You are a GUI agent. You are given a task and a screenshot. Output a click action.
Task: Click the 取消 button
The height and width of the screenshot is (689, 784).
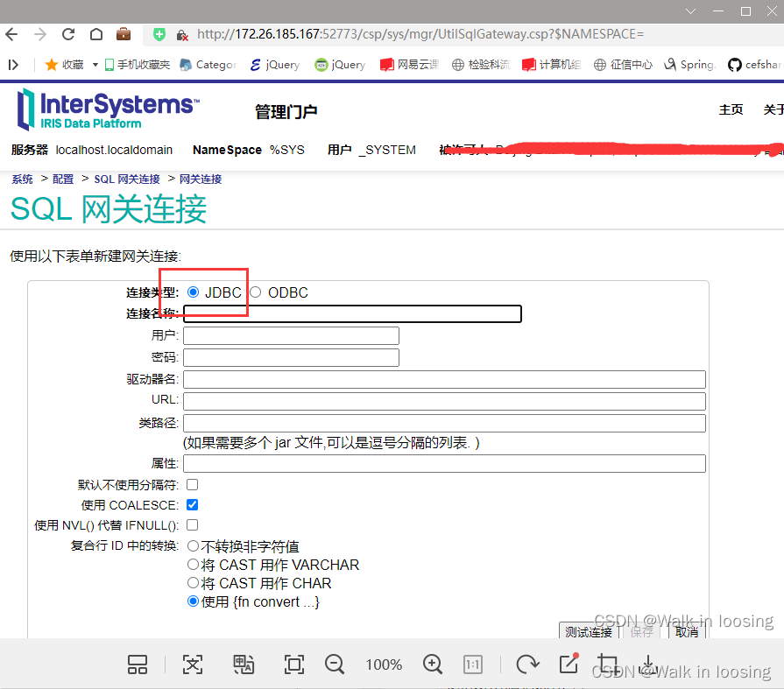tap(686, 631)
